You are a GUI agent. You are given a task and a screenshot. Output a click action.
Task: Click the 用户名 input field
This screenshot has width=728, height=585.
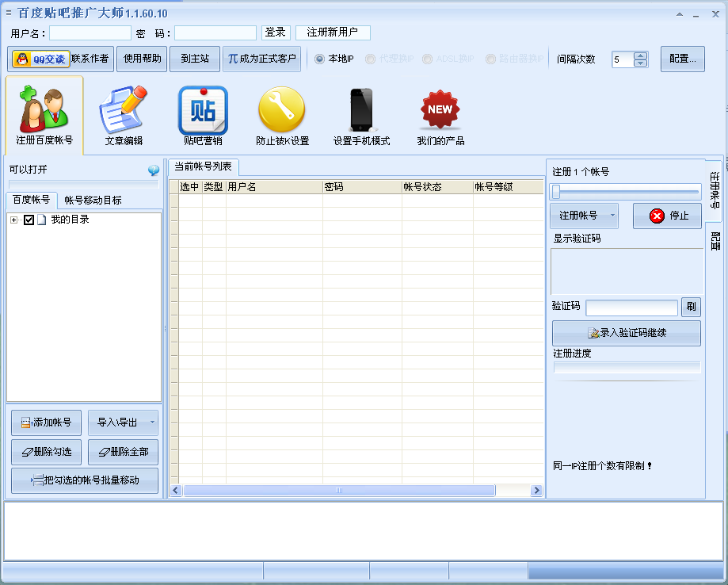(x=90, y=33)
